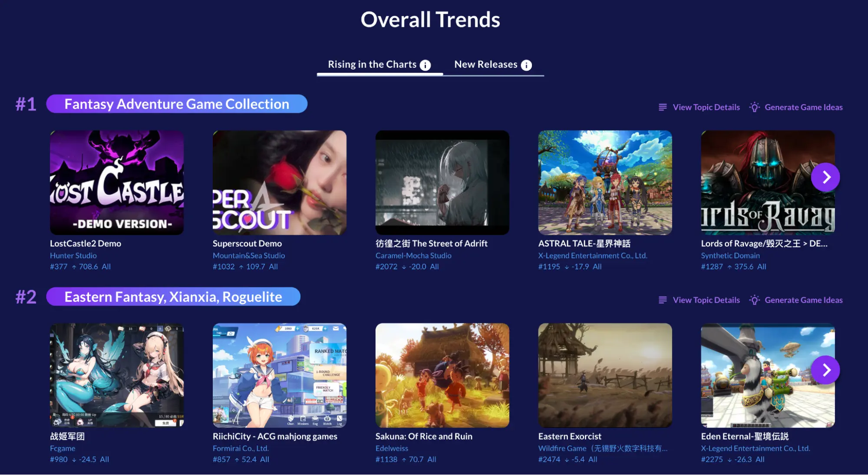Click RiichiCity - ACG mahjong games title
The height and width of the screenshot is (475, 868).
click(275, 436)
